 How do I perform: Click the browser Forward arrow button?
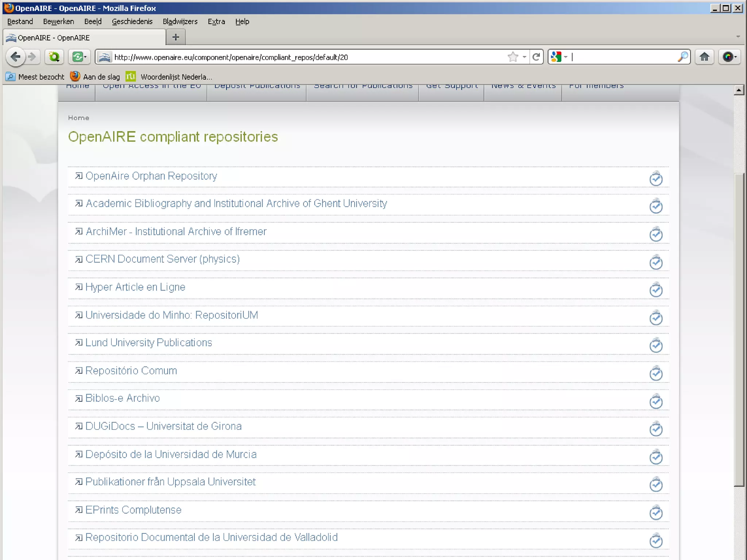pos(32,57)
